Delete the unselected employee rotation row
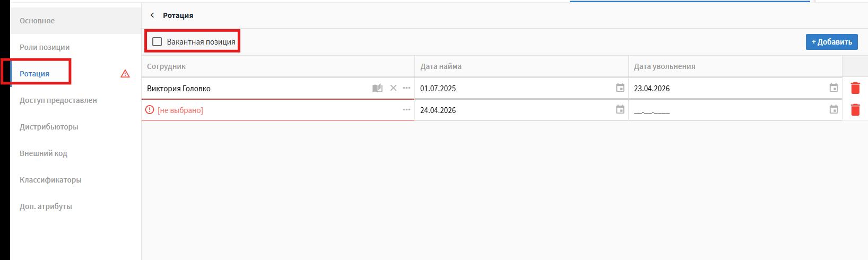868x260 pixels. (x=855, y=110)
